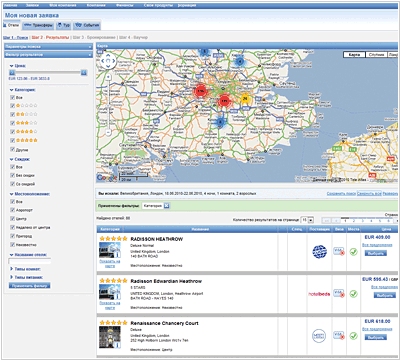
Task: Toggle the 'Все' checkbox under Категория
Action: pyautogui.click(x=12, y=98)
